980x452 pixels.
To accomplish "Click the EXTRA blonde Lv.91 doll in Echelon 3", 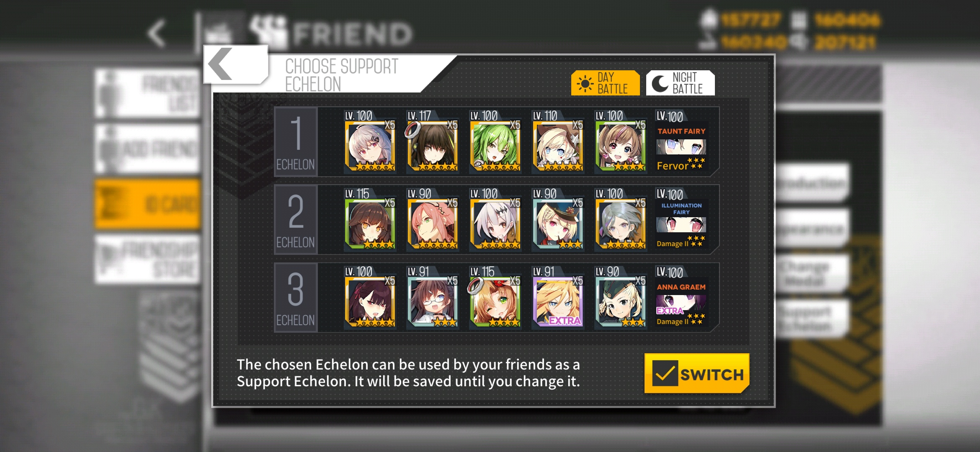I will point(558,298).
